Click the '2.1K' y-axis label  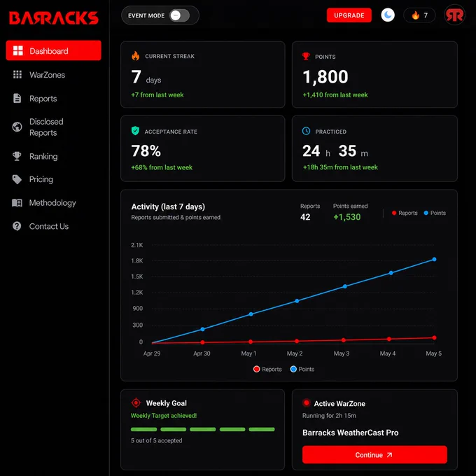[x=137, y=245]
